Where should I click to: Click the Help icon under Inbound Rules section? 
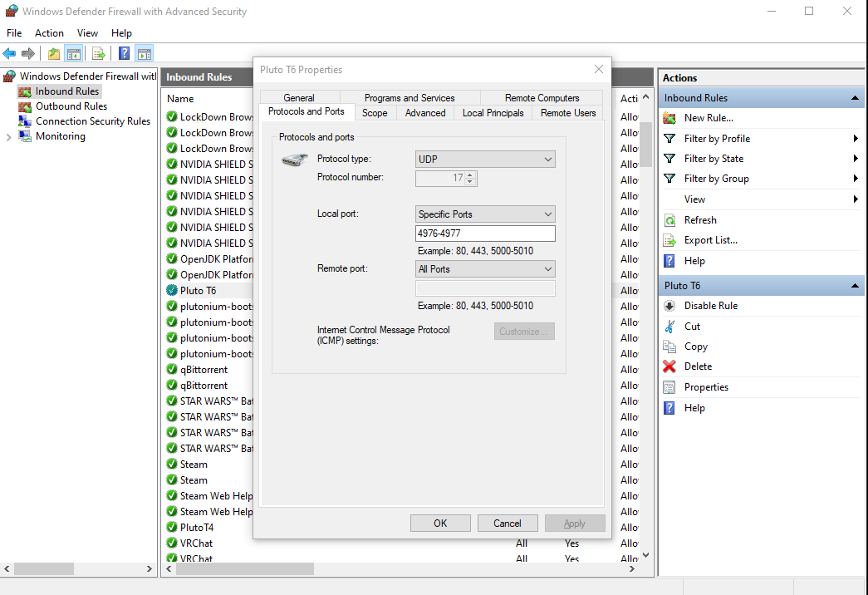669,261
